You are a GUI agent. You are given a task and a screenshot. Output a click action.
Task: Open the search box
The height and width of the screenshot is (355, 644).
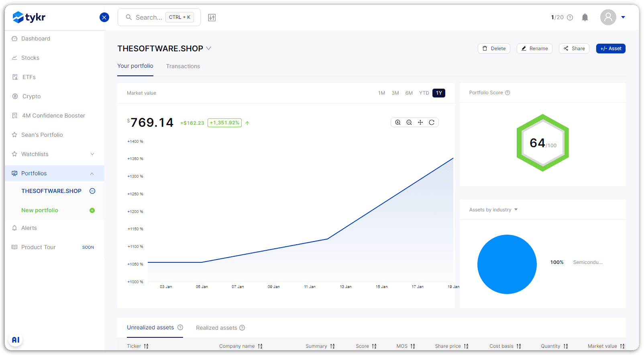tap(159, 17)
